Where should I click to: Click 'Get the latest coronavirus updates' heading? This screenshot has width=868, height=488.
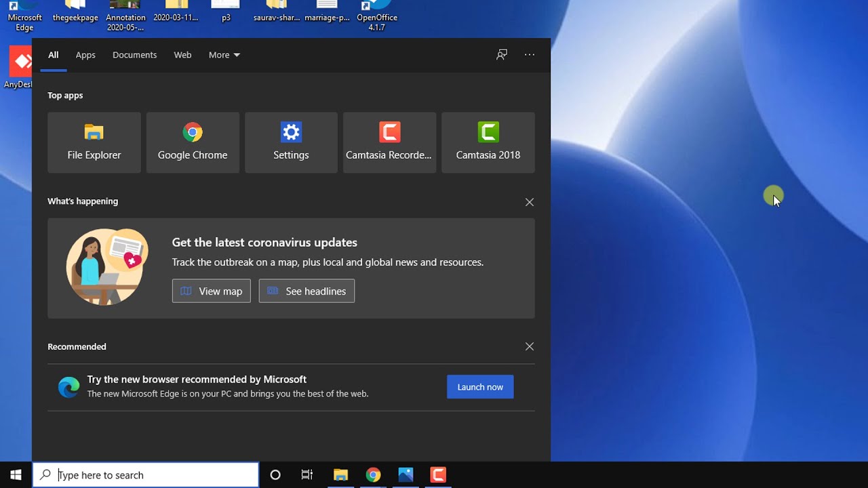coord(264,242)
